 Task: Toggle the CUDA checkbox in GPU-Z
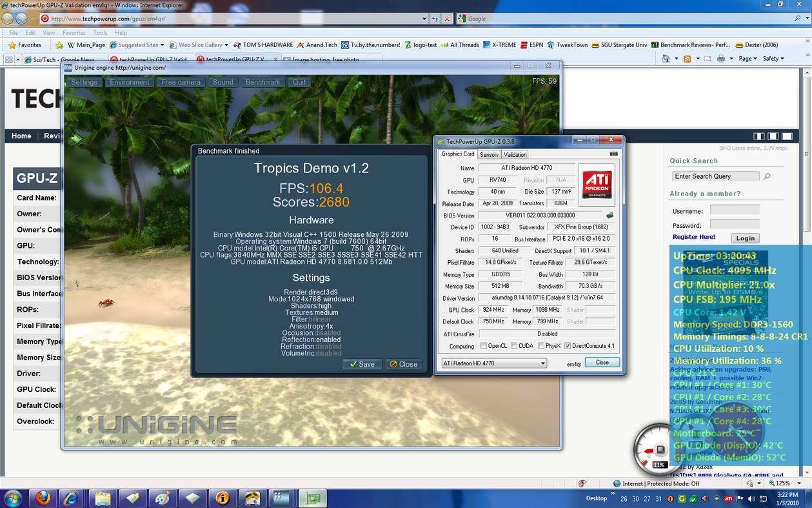point(514,346)
